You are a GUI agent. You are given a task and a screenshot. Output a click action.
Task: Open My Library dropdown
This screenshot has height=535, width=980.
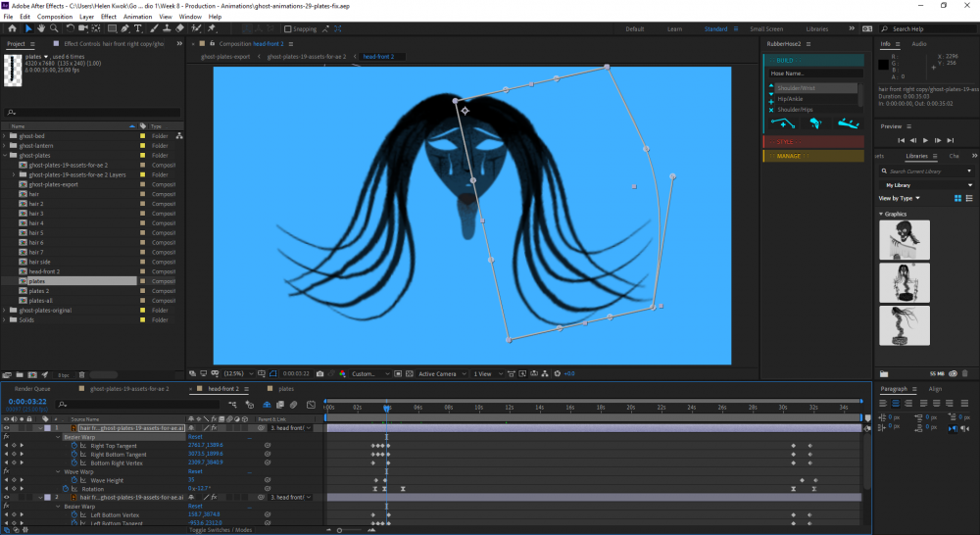click(x=926, y=185)
